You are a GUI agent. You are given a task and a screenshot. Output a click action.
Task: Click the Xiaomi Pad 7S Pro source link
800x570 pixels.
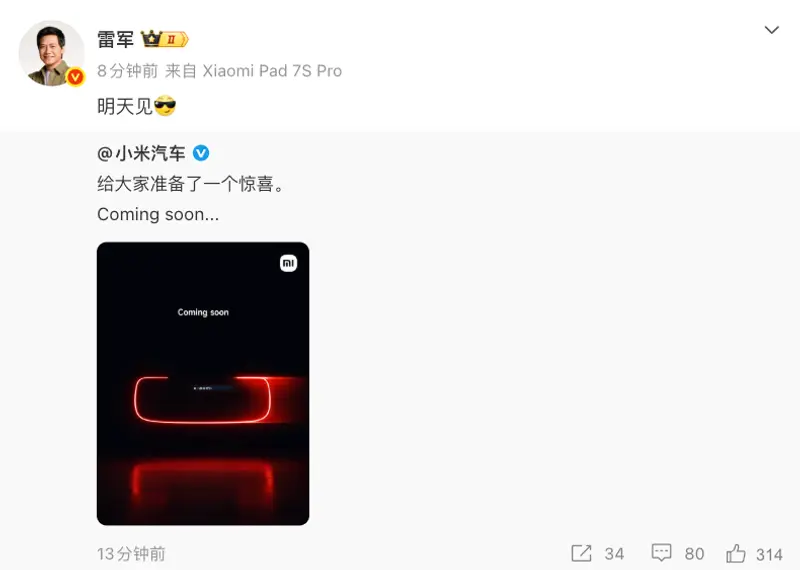coord(272,71)
